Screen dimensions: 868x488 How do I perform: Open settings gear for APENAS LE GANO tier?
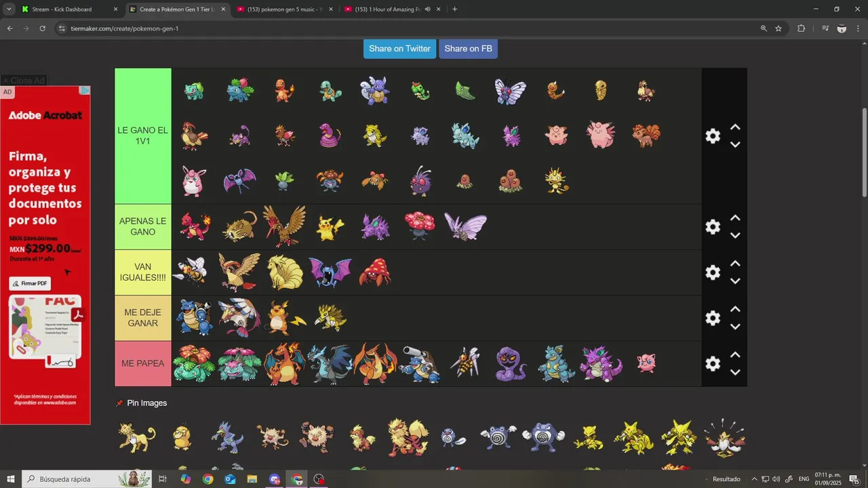pos(713,227)
